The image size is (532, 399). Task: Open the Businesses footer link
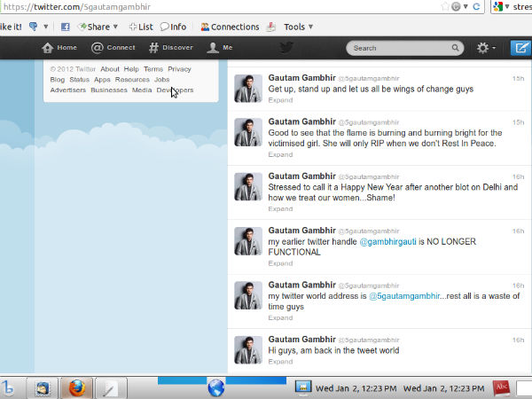[109, 90]
